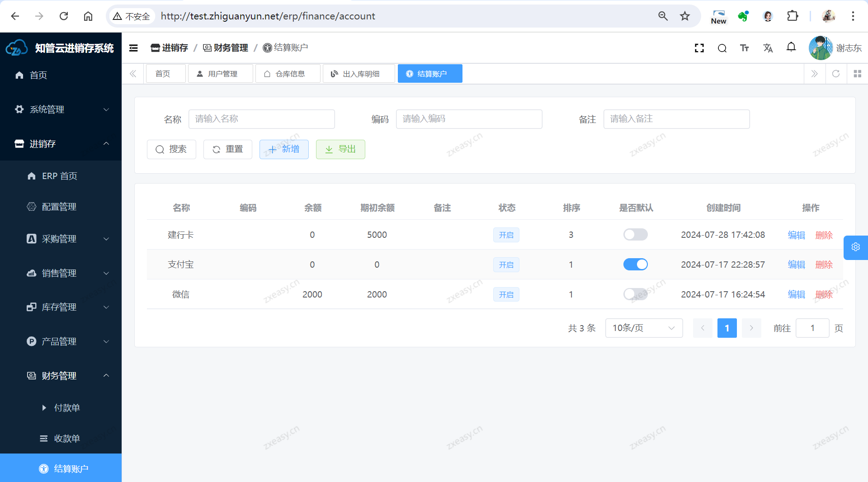
Task: Refresh the current tab page icon
Action: pyautogui.click(x=836, y=74)
